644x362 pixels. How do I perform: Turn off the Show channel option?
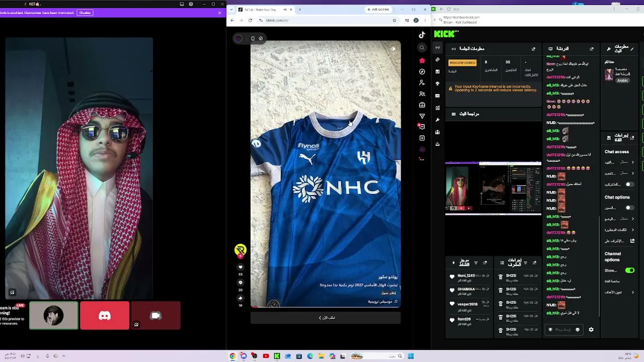[629, 270]
